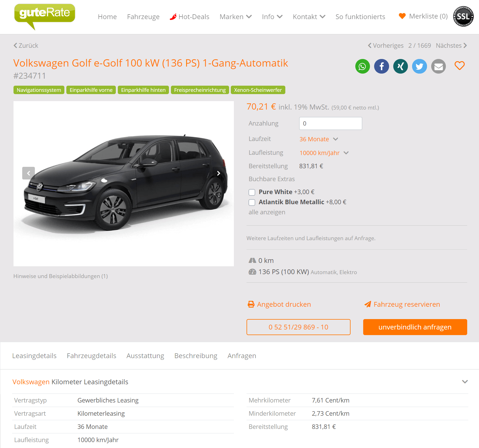The width and height of the screenshot is (479, 448).
Task: Click the 2,73 Cent/km Minderkilometer value
Action: click(331, 413)
